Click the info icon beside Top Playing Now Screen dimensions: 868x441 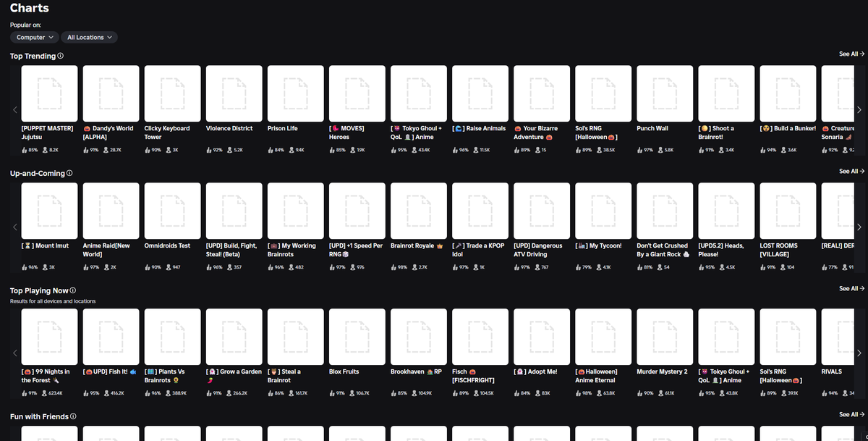(74, 291)
